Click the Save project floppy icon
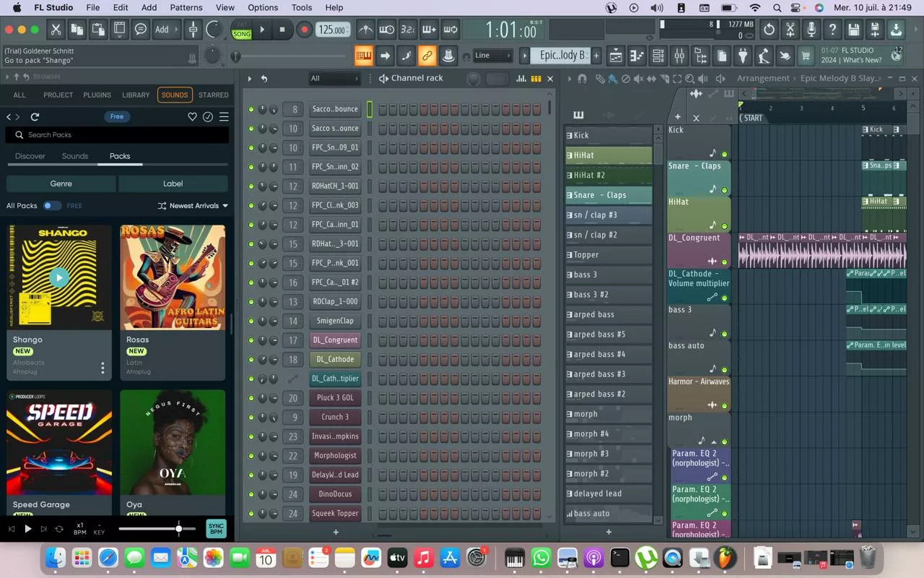Image resolution: width=924 pixels, height=578 pixels. [854, 30]
